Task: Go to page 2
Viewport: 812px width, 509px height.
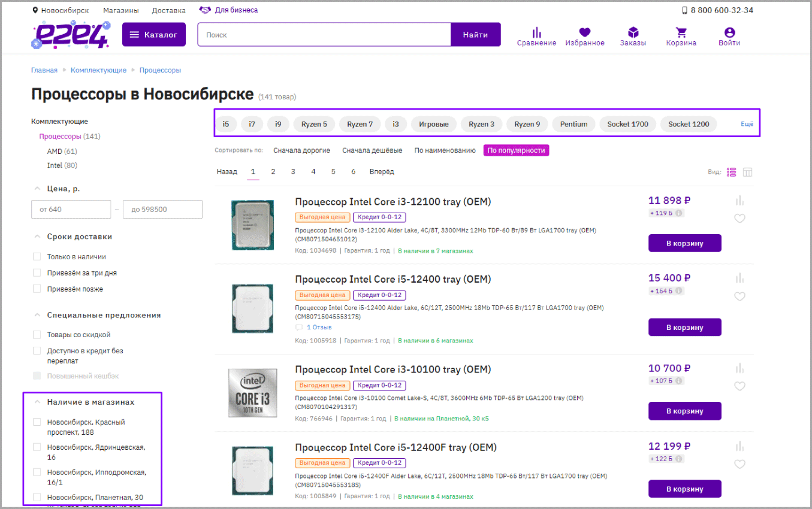Action: [x=273, y=172]
